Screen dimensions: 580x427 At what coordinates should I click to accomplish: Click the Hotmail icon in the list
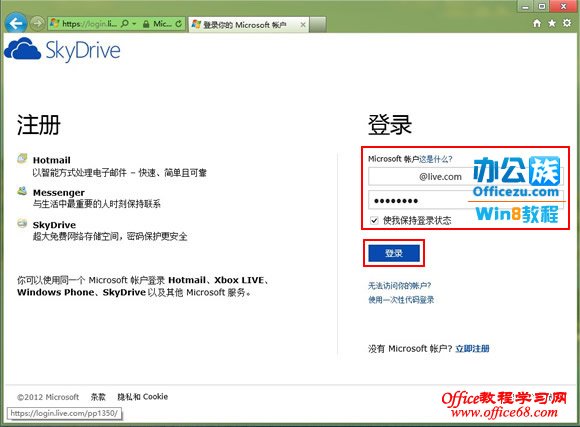(x=22, y=158)
